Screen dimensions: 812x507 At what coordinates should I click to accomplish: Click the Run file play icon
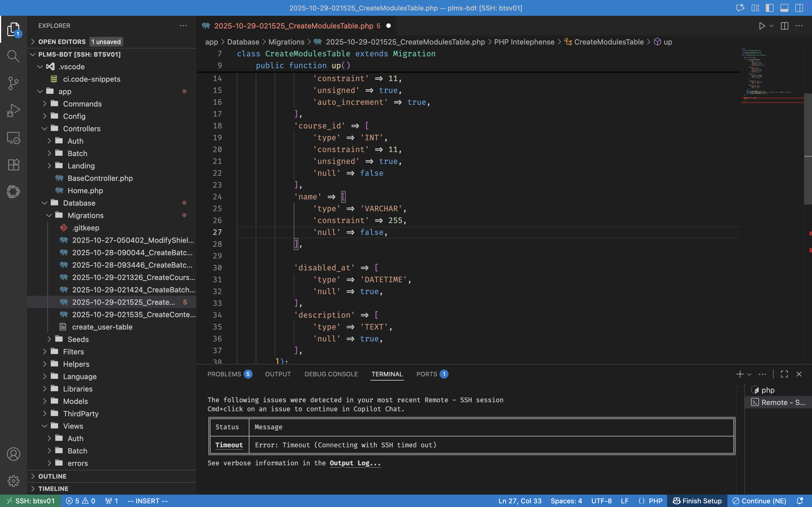click(x=762, y=26)
